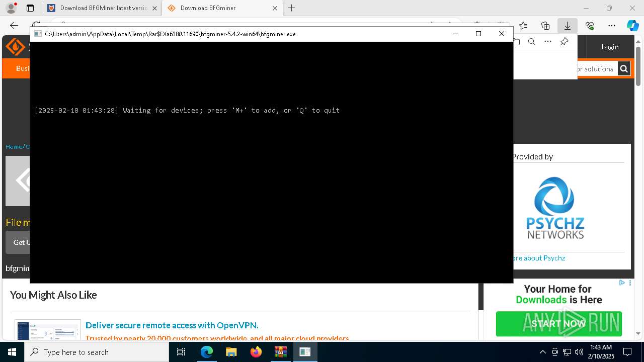Open network status tray icon
Image resolution: width=644 pixels, height=362 pixels.
click(567, 352)
